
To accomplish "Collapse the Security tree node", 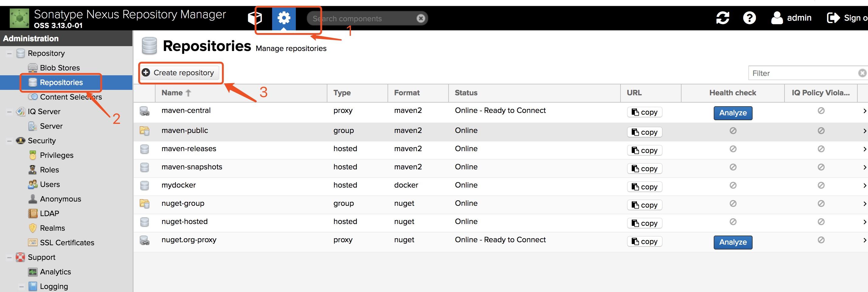I will tap(9, 141).
